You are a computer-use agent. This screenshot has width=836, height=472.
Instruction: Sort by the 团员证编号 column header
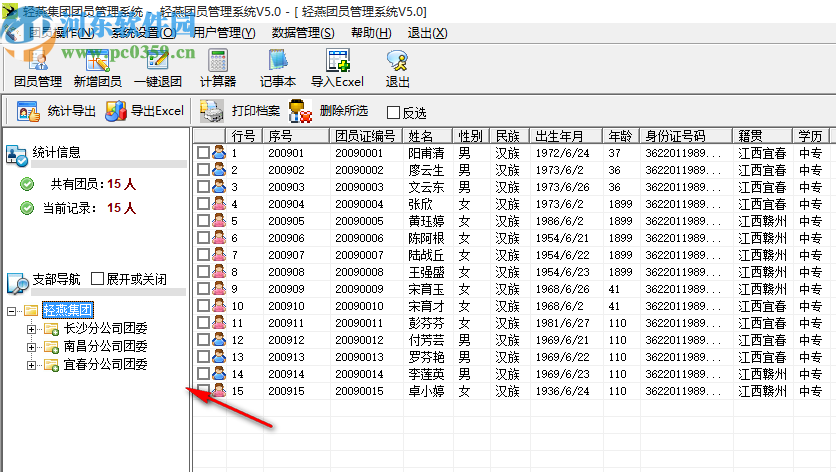pyautogui.click(x=366, y=136)
